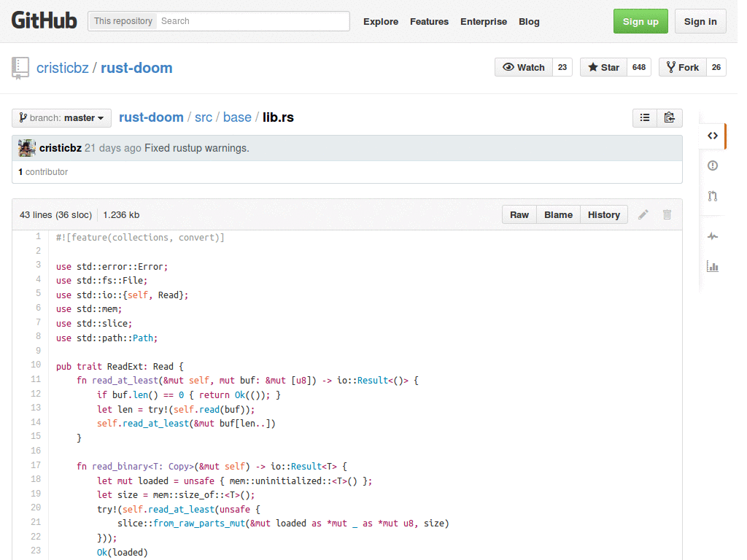Open stargazers count 648

pyautogui.click(x=639, y=67)
